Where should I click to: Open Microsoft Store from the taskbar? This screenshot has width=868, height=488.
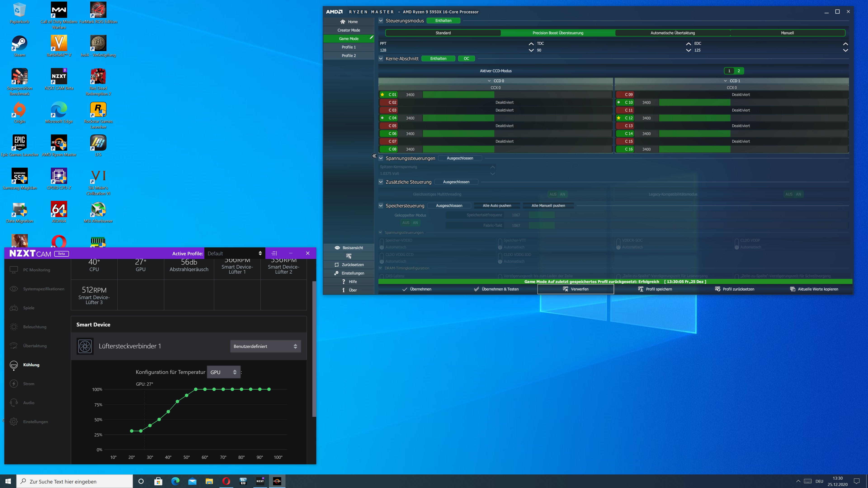point(158,481)
